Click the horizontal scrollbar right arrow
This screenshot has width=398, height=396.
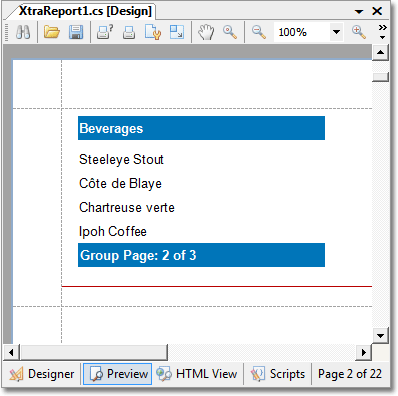click(x=364, y=352)
